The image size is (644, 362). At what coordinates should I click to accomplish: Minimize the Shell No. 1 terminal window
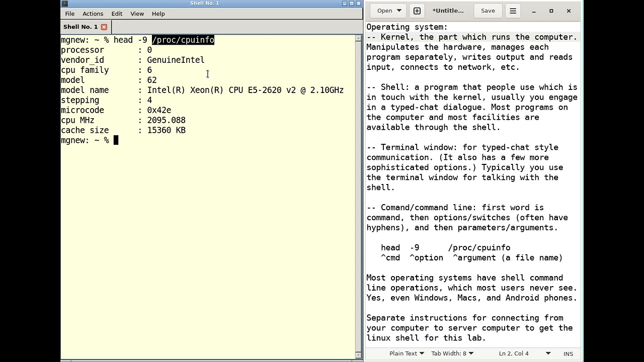tap(345, 4)
